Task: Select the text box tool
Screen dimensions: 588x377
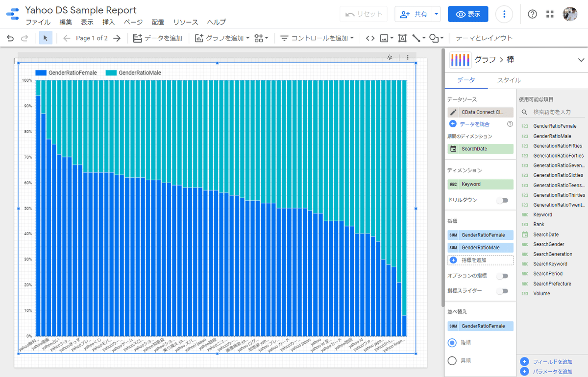Action: point(402,38)
